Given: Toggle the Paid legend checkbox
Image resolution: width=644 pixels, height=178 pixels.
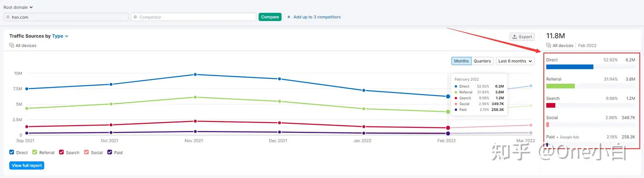Looking at the screenshot, I should (x=110, y=152).
